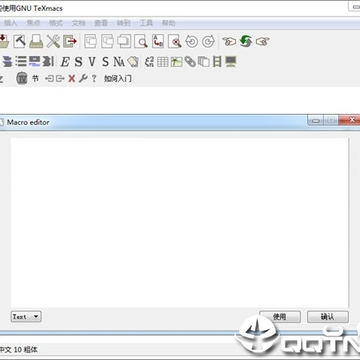Click the green reload arrows icon
Viewport: 360px width, 360px height.
point(246,41)
